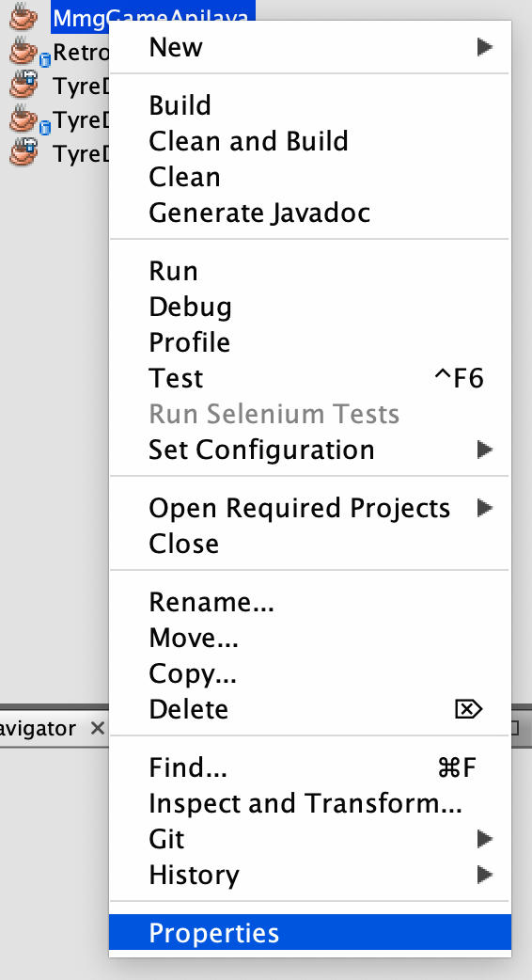Select Properties menu entry
Screen dimensions: 532x980
(310, 932)
